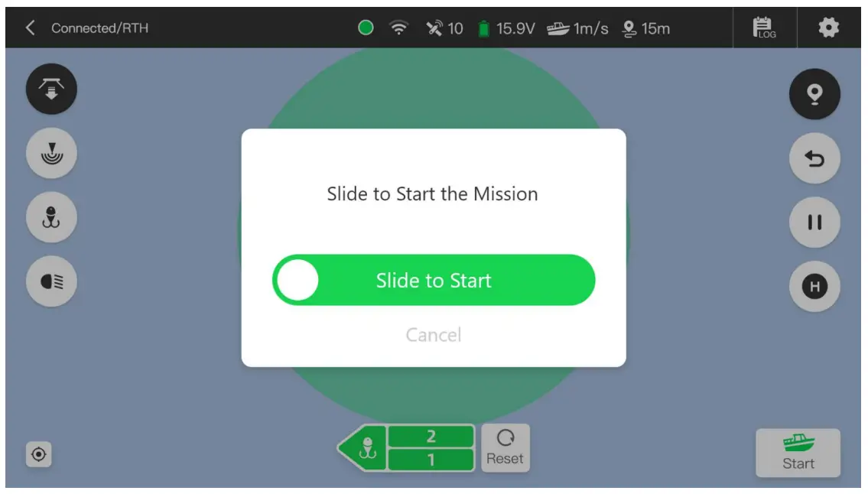The height and width of the screenshot is (494, 868).
Task: Pause the mission with pause button
Action: [814, 222]
